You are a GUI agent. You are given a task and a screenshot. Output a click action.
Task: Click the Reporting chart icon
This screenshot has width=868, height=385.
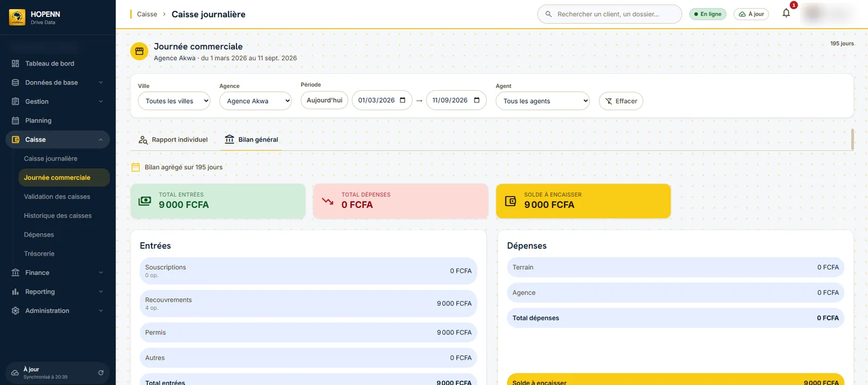click(15, 292)
